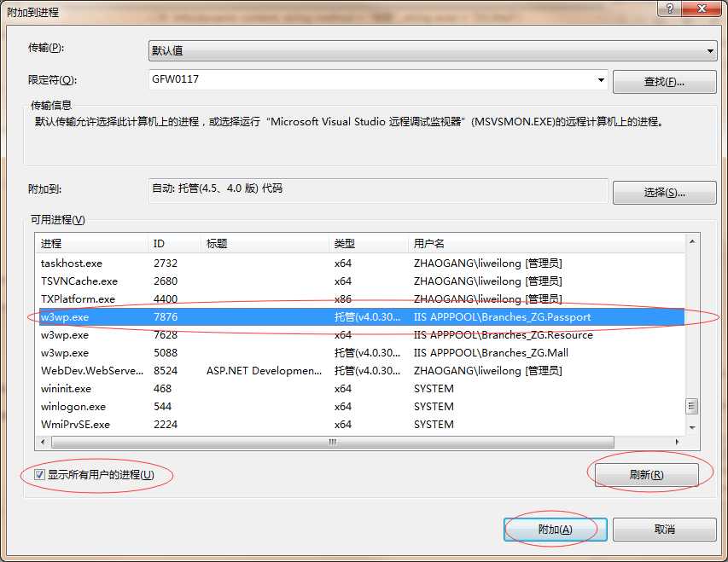
Task: Click the 附加(A) attach button
Action: (x=556, y=530)
